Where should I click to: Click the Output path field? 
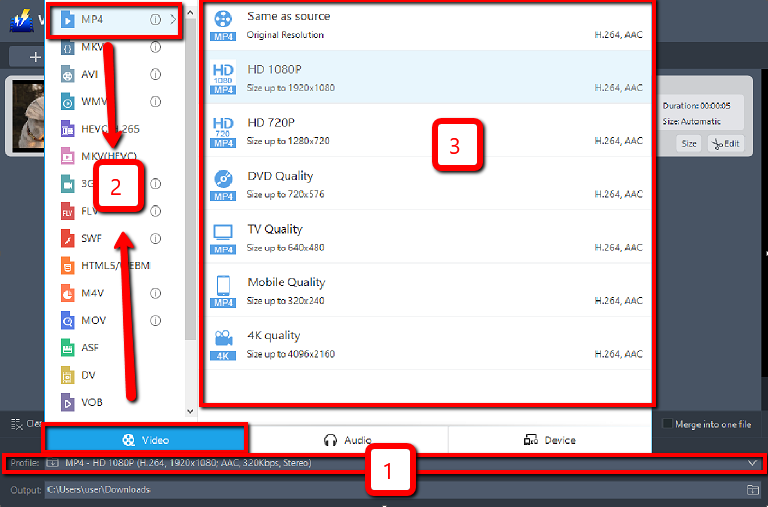click(390, 489)
